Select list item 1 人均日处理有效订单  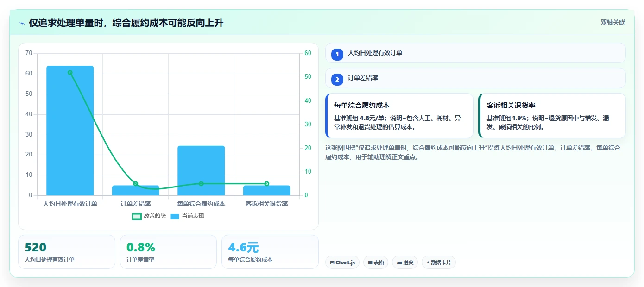pyautogui.click(x=475, y=53)
